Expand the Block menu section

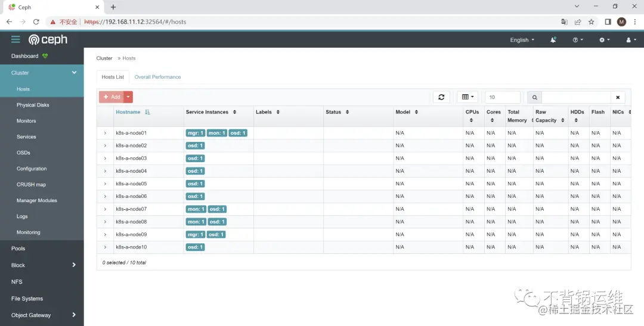(74, 265)
